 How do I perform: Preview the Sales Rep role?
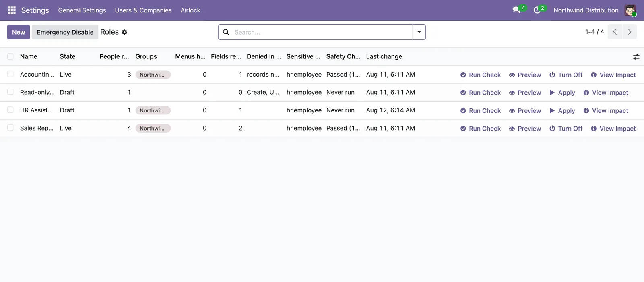click(525, 129)
